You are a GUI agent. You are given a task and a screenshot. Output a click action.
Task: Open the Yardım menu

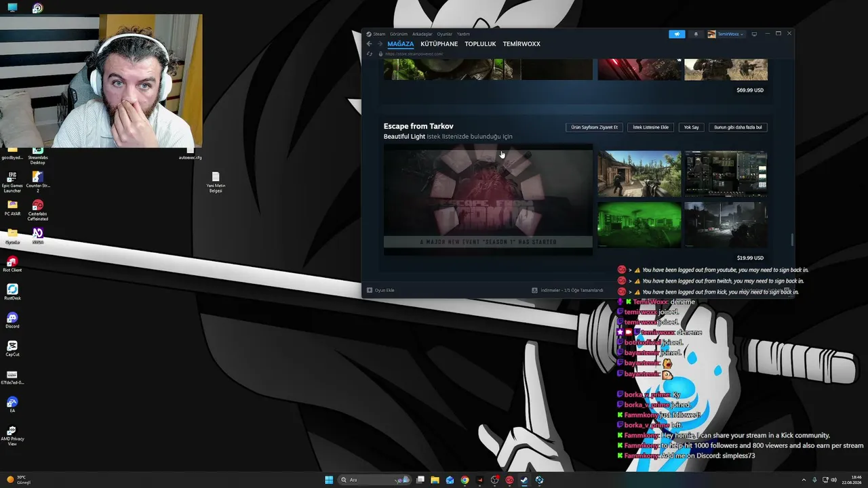click(463, 34)
